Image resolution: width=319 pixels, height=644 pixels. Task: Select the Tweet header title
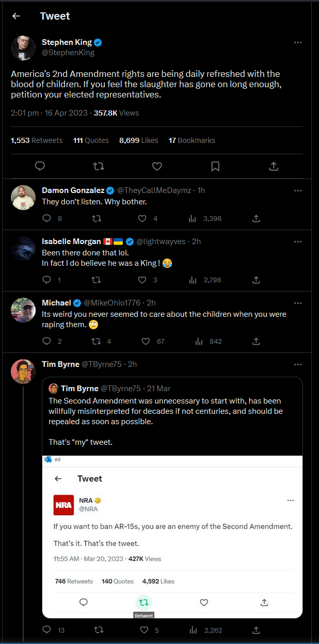55,16
